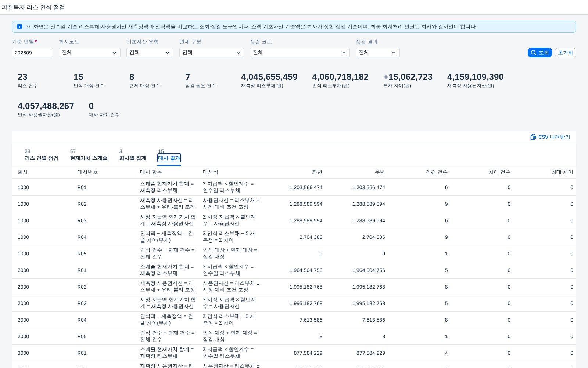This screenshot has width=588, height=368.
Task: Click the CSV download spreadsheet icon
Action: (x=533, y=137)
